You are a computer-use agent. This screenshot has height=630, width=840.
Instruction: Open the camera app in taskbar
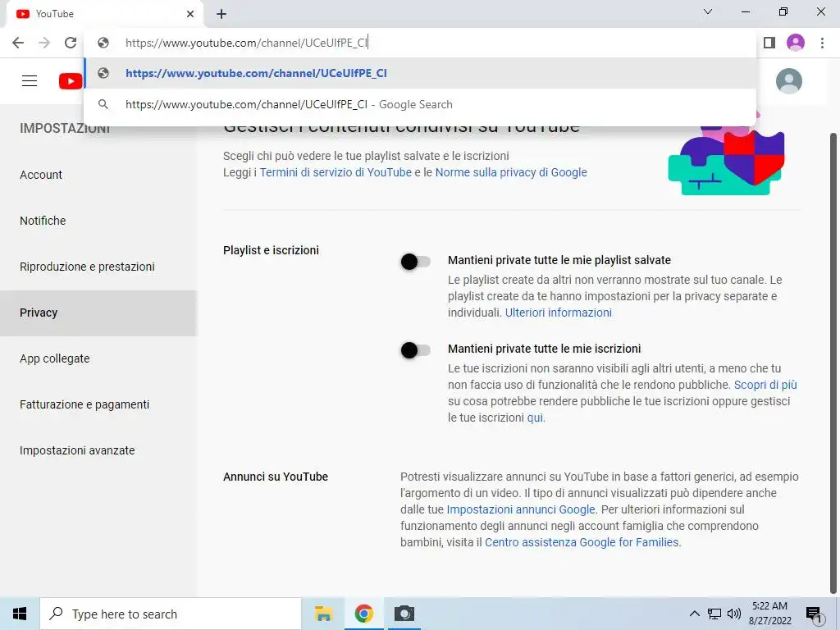click(404, 614)
